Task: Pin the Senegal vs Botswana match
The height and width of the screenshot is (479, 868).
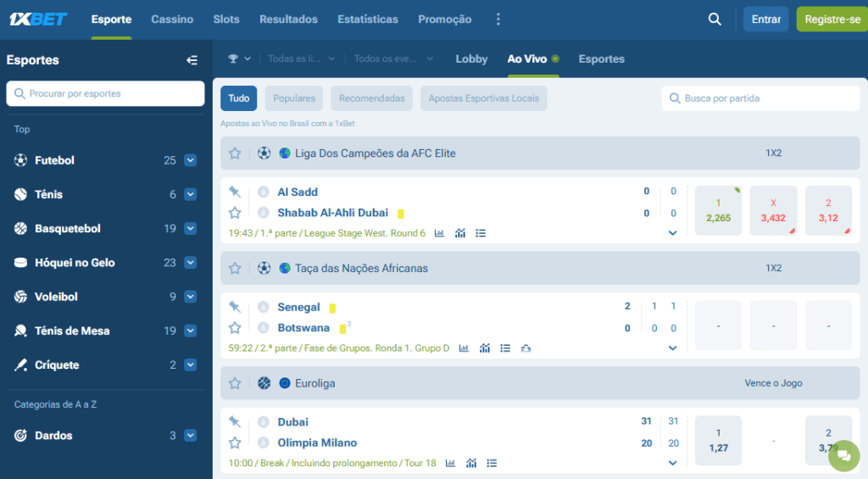Action: [235, 307]
